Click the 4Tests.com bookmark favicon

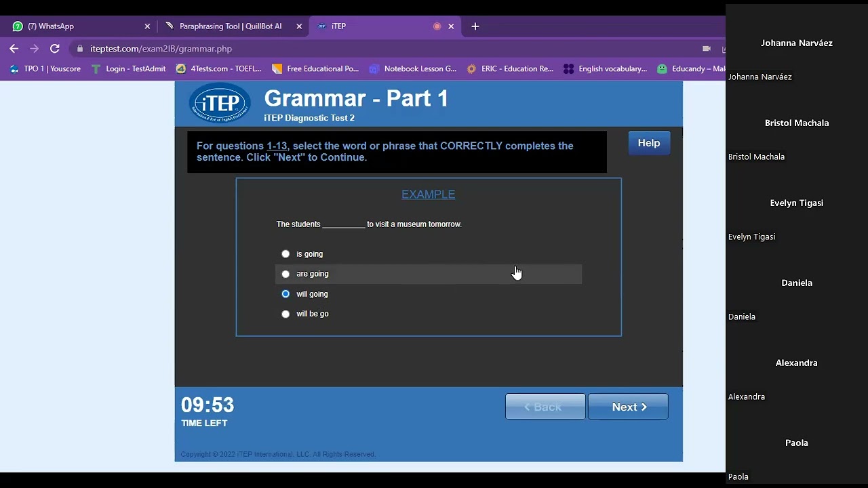tap(180, 68)
